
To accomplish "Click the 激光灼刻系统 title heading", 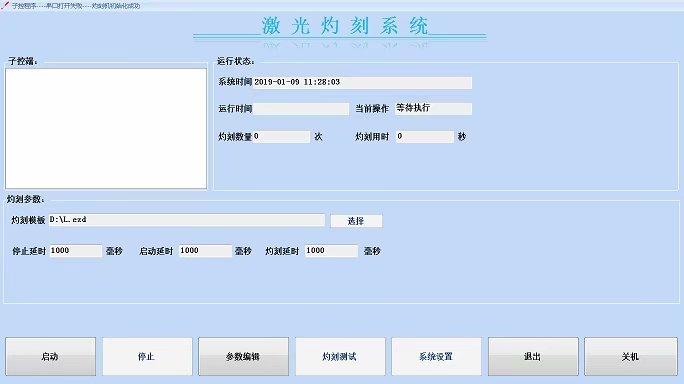I will pyautogui.click(x=345, y=26).
